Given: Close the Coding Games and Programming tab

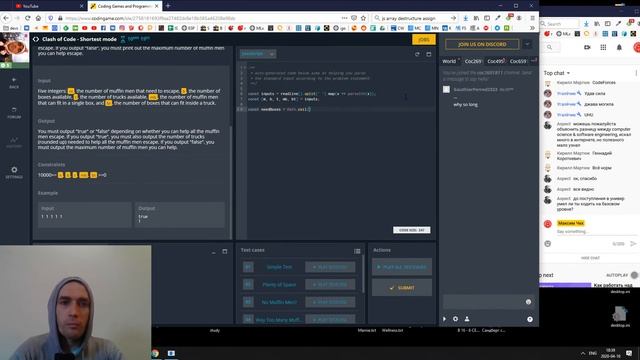Looking at the screenshot, I should [157, 6].
